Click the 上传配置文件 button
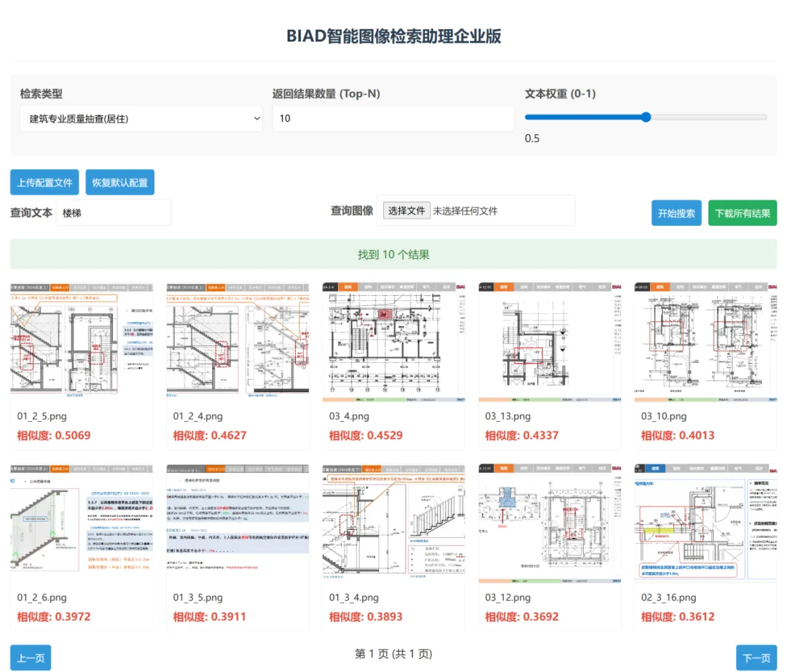This screenshot has height=672, width=787. tap(44, 182)
